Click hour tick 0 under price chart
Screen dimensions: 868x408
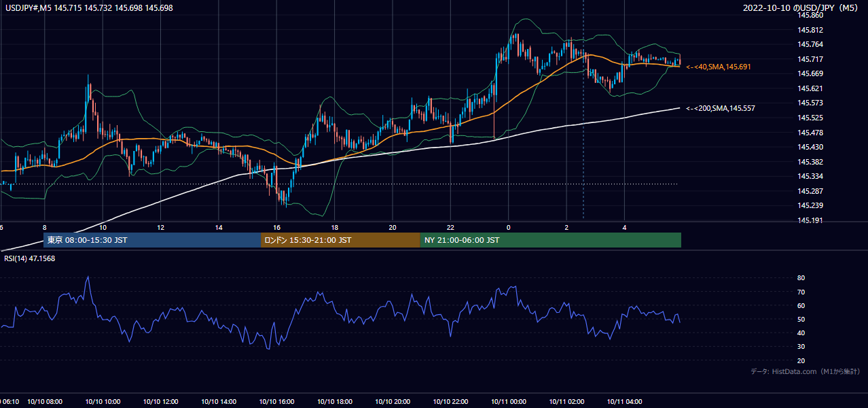[508, 228]
